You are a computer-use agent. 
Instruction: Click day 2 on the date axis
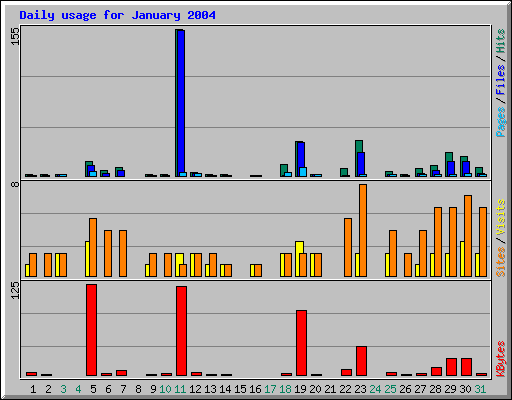(48, 389)
